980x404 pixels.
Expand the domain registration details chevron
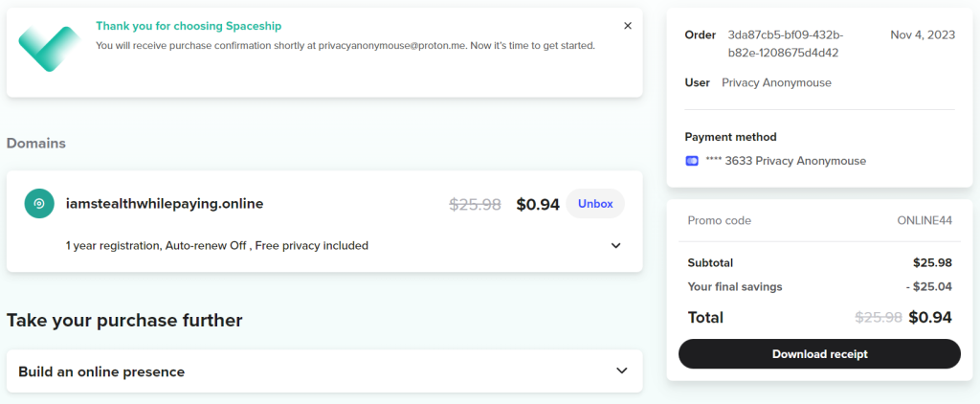click(615, 246)
